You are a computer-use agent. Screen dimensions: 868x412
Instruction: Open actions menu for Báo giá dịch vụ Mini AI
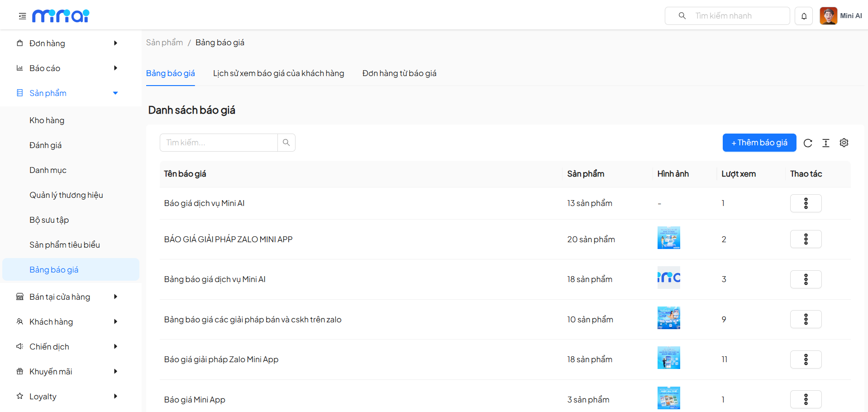click(806, 203)
